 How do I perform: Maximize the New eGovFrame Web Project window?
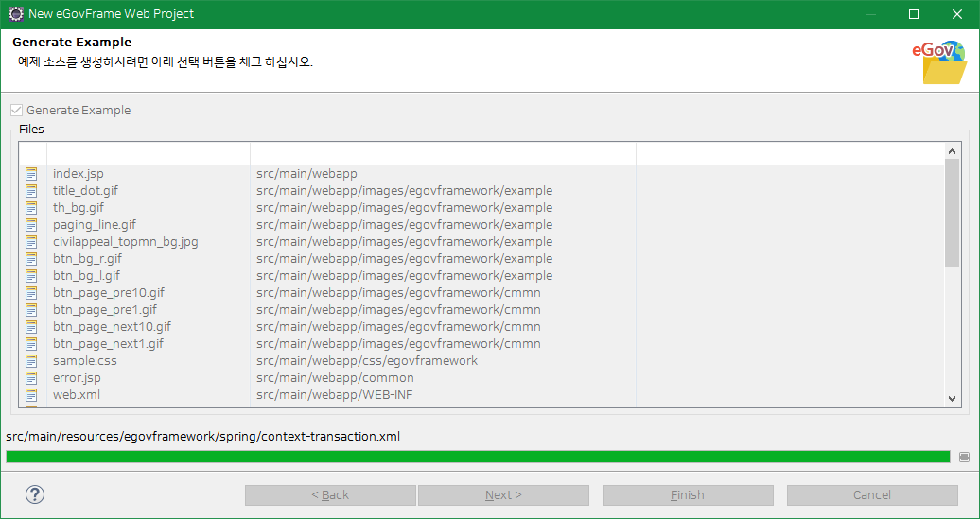click(x=914, y=14)
